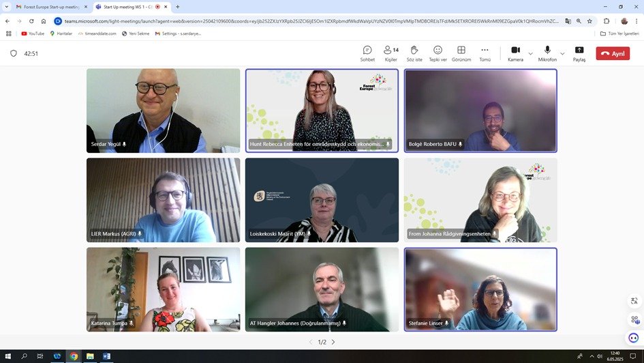Screen dimensions: 644x363
Task: Open the Sohbet chat panel
Action: click(x=367, y=54)
